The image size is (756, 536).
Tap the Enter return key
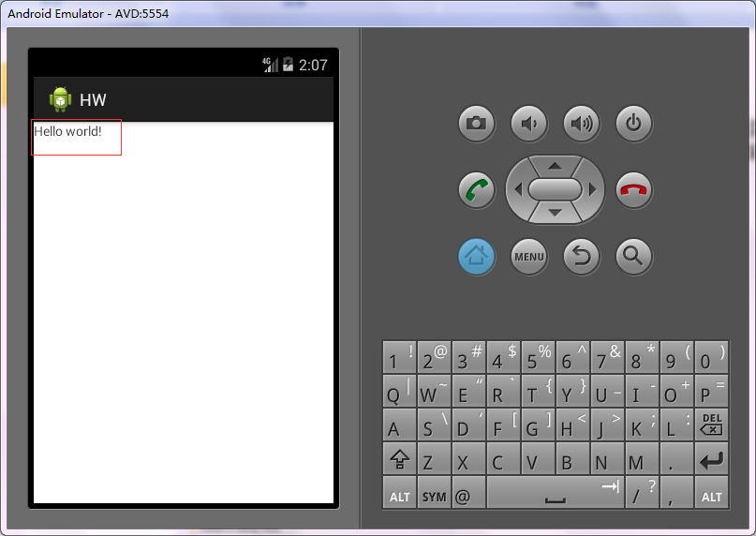click(x=712, y=458)
